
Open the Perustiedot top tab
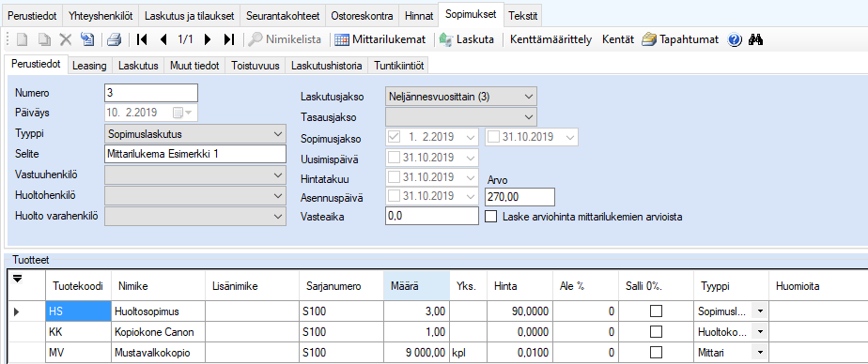[x=32, y=16]
